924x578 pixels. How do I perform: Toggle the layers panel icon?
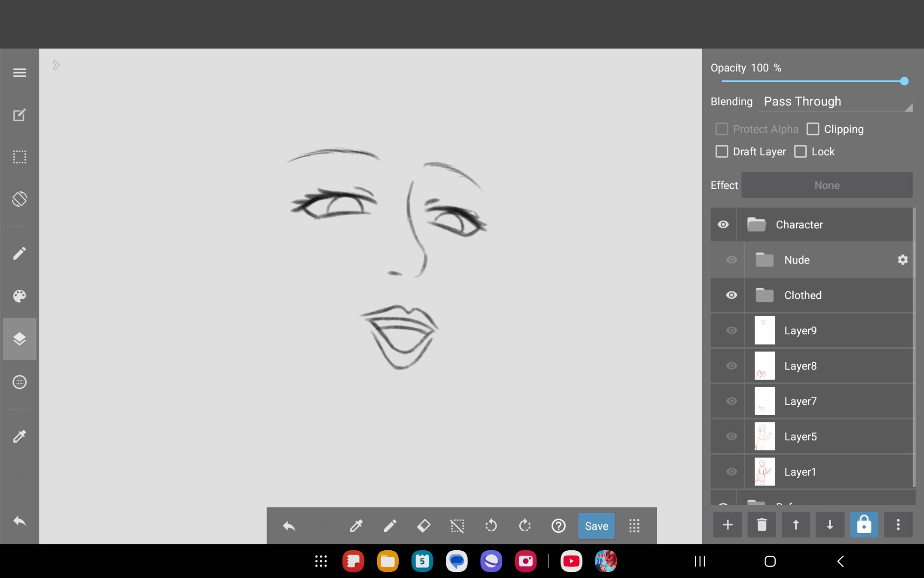[19, 339]
